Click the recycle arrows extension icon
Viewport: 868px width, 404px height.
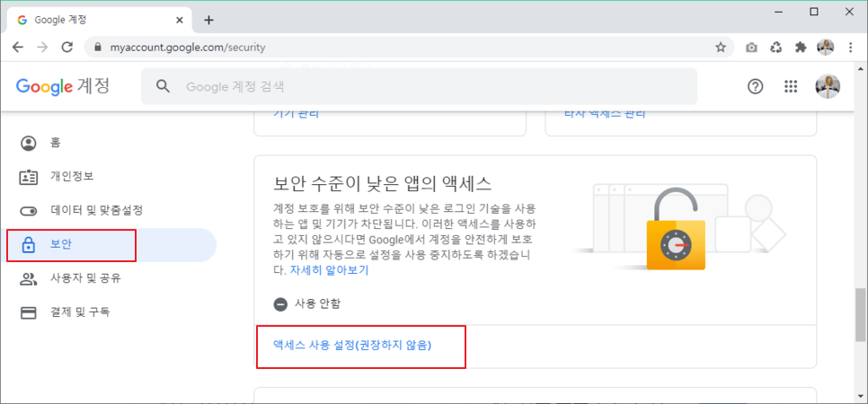tap(776, 48)
